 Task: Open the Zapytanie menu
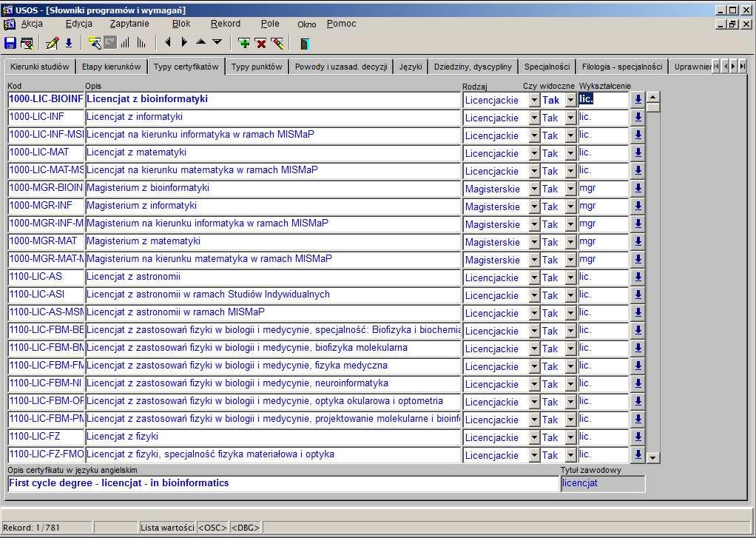coord(129,24)
